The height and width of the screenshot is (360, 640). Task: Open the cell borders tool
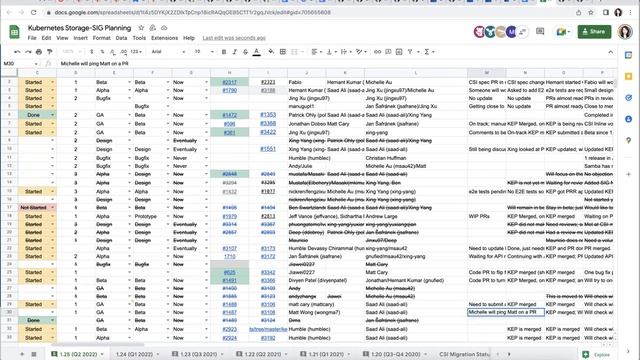(x=282, y=52)
